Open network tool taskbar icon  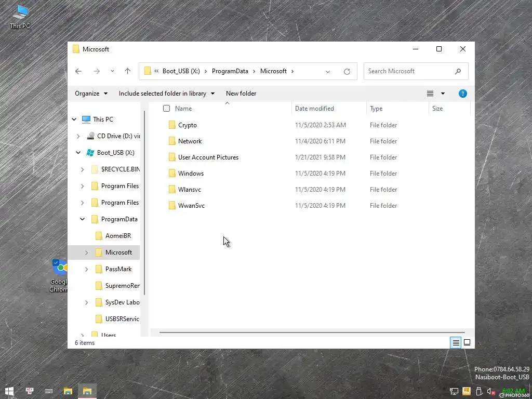(30, 391)
